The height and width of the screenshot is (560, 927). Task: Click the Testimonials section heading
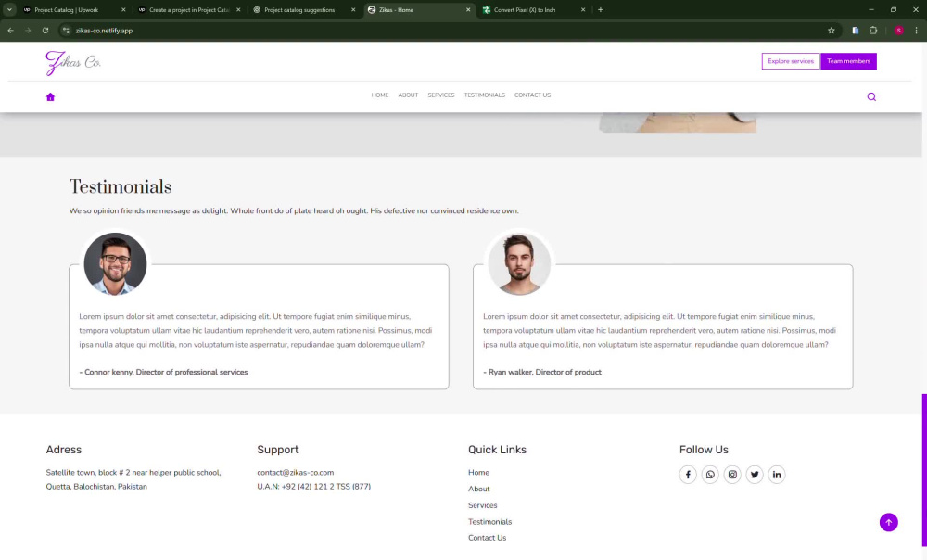[121, 187]
